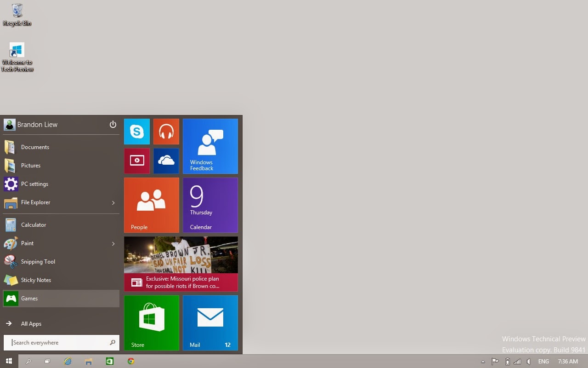Viewport: 588px width, 368px height.
Task: Open the People tile
Action: coord(151,205)
